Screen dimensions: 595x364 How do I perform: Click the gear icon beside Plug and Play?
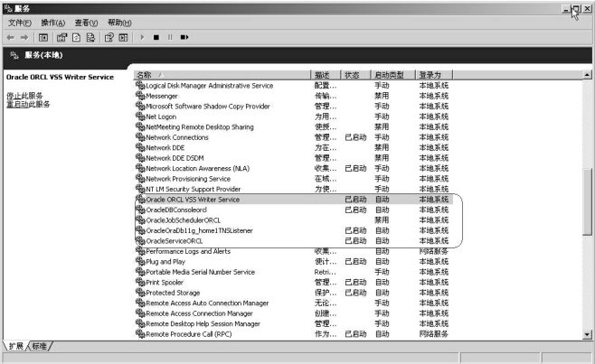140,261
